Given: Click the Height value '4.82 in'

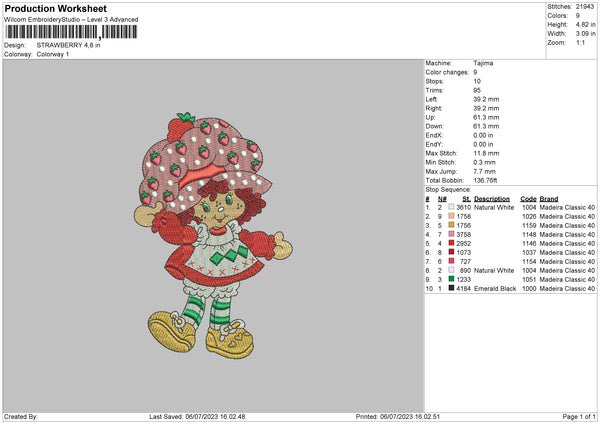Looking at the screenshot, I should point(585,24).
